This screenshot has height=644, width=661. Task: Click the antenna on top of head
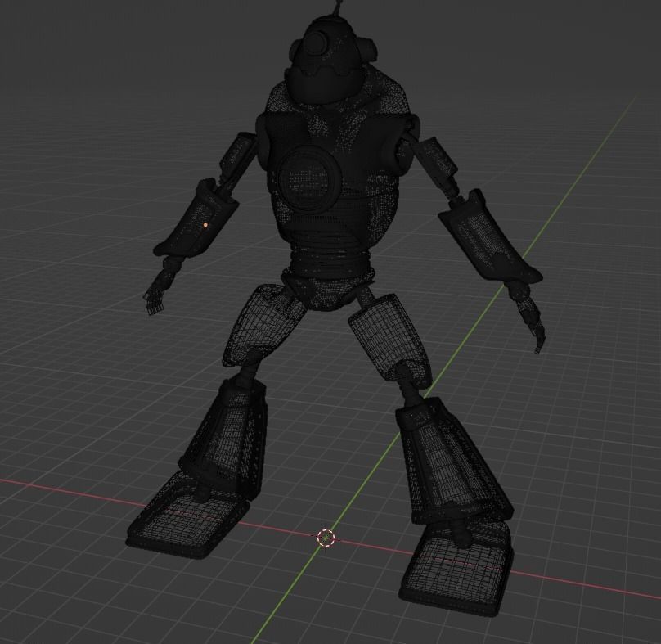click(x=339, y=8)
